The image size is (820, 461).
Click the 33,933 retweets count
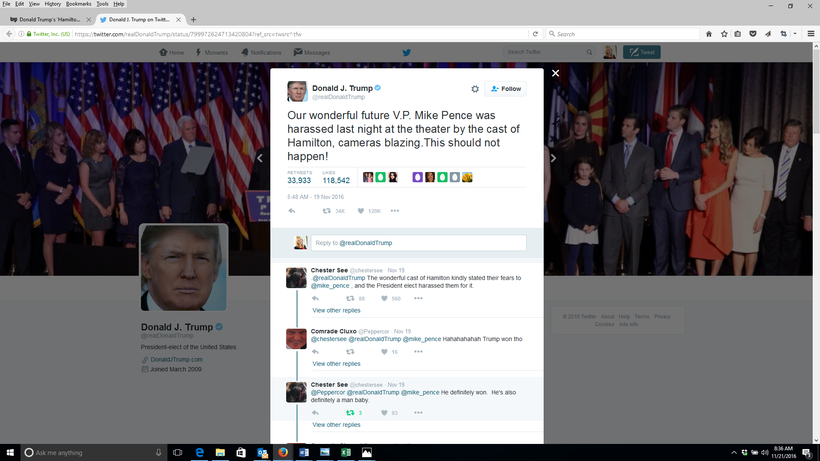(299, 180)
